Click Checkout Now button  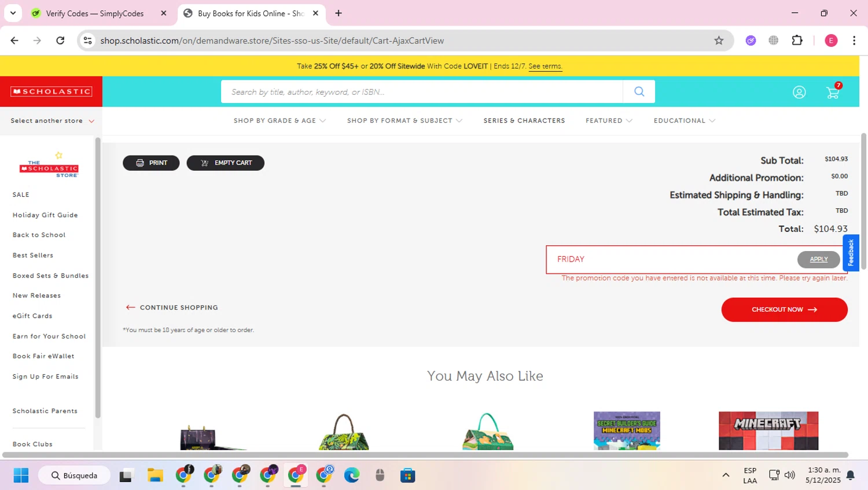coord(784,310)
